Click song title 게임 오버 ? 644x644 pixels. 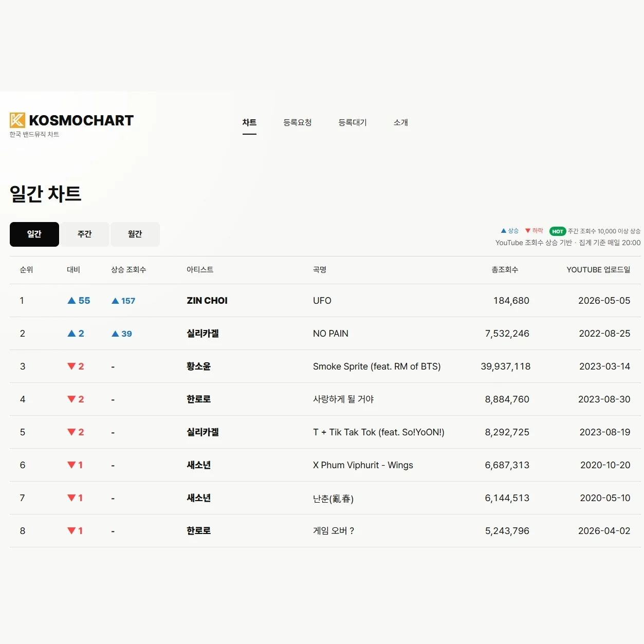(334, 531)
